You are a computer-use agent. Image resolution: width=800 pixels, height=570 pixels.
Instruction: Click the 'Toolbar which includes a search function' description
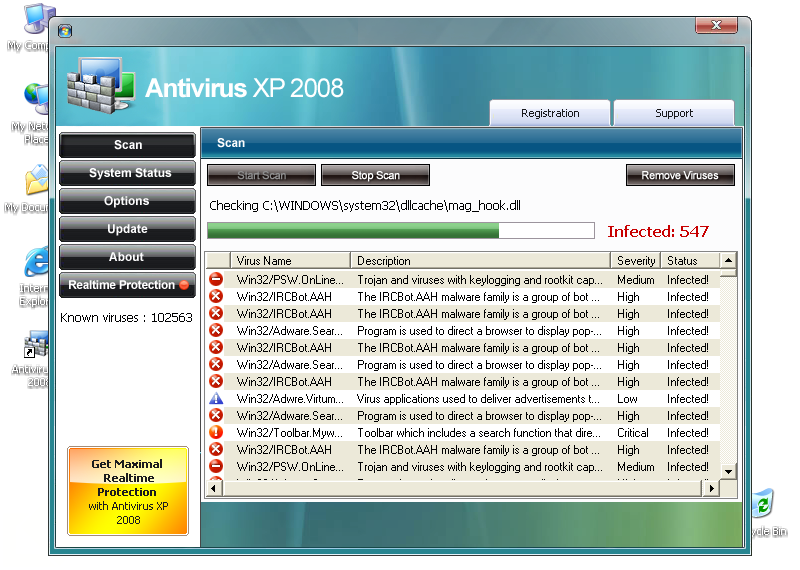479,433
